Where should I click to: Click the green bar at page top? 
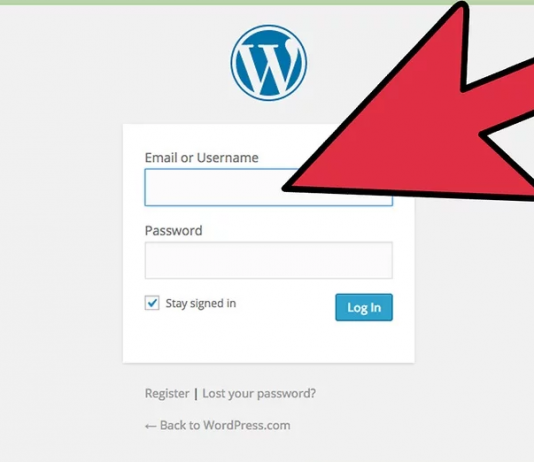coord(225,2)
